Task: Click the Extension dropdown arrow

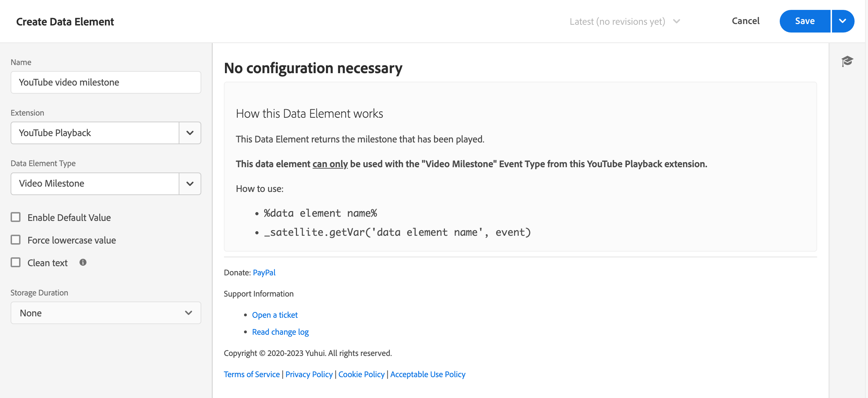Action: click(x=190, y=133)
